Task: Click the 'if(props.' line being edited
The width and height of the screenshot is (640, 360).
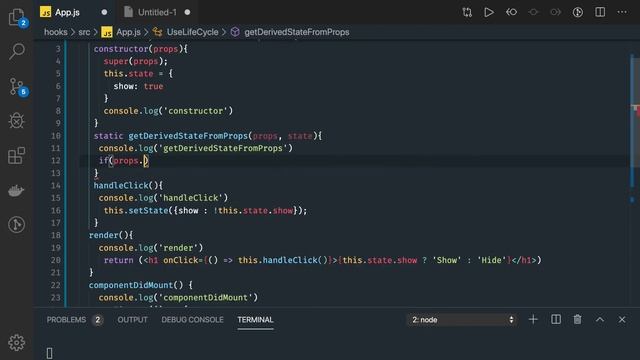Action: click(124, 161)
